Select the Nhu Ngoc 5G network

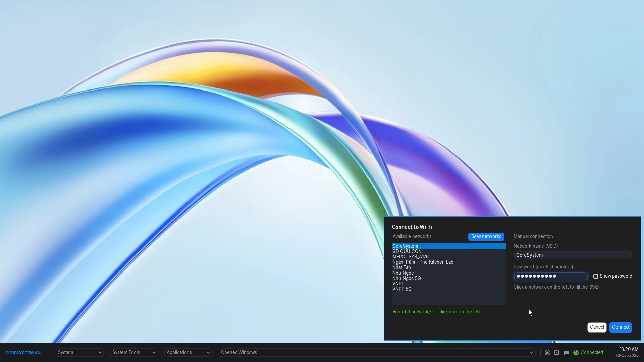448,278
